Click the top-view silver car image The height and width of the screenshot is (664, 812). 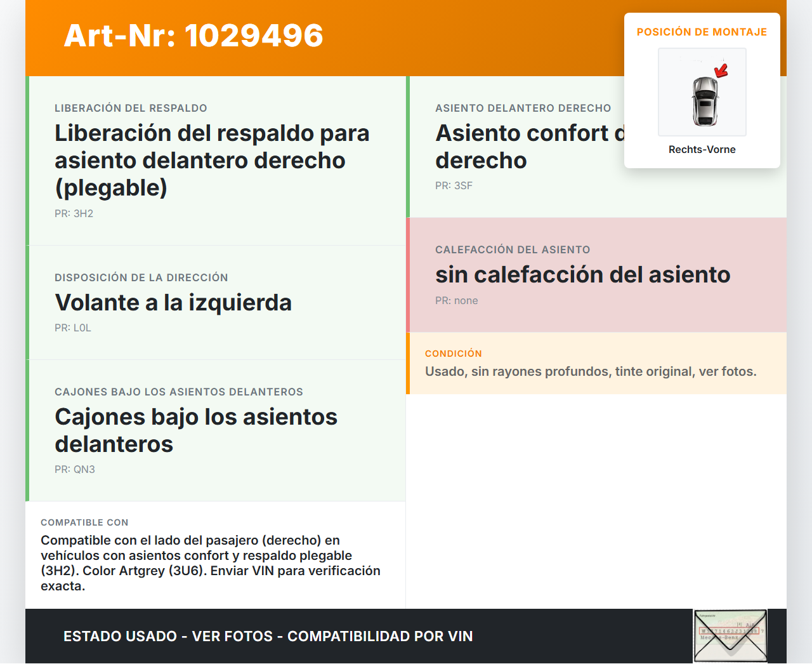704,102
